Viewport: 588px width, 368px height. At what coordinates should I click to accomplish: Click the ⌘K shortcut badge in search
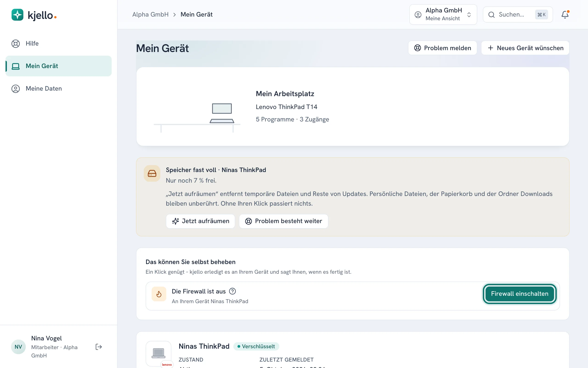[541, 14]
